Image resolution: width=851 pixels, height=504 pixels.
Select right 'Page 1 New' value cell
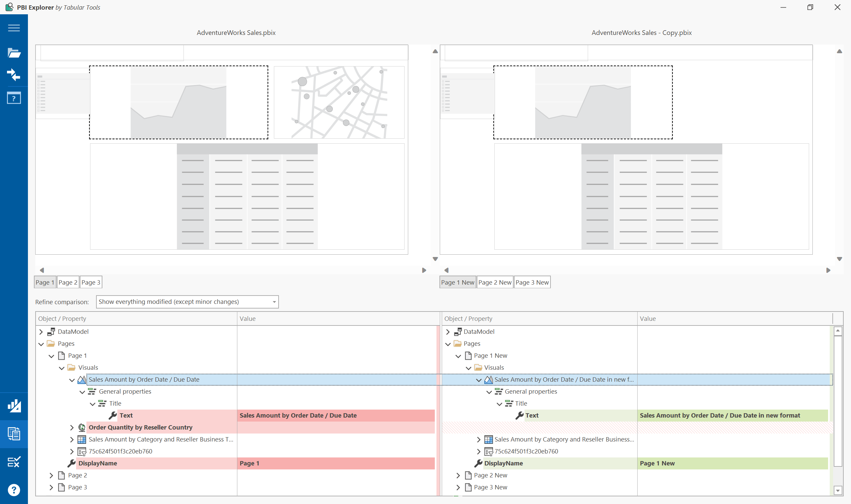coord(732,463)
